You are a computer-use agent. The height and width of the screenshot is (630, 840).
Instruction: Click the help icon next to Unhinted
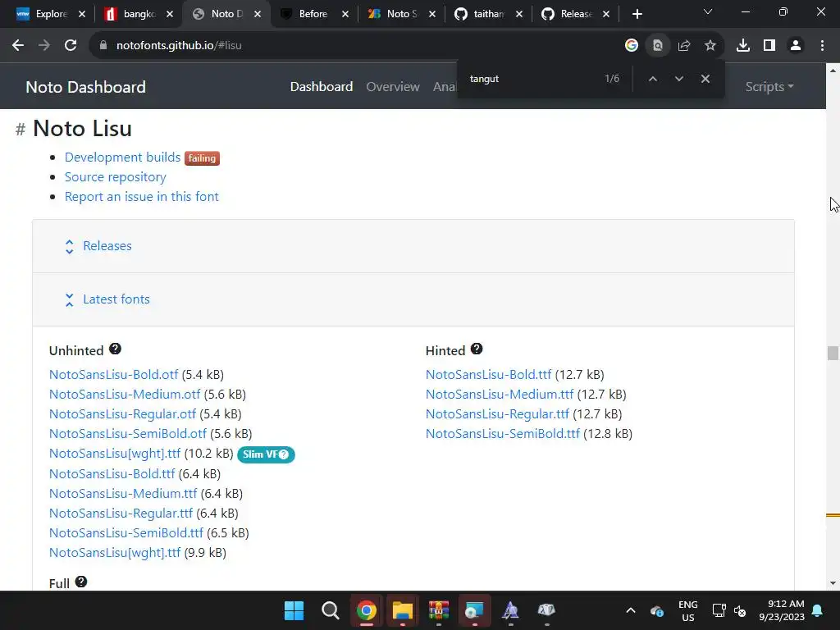(115, 349)
